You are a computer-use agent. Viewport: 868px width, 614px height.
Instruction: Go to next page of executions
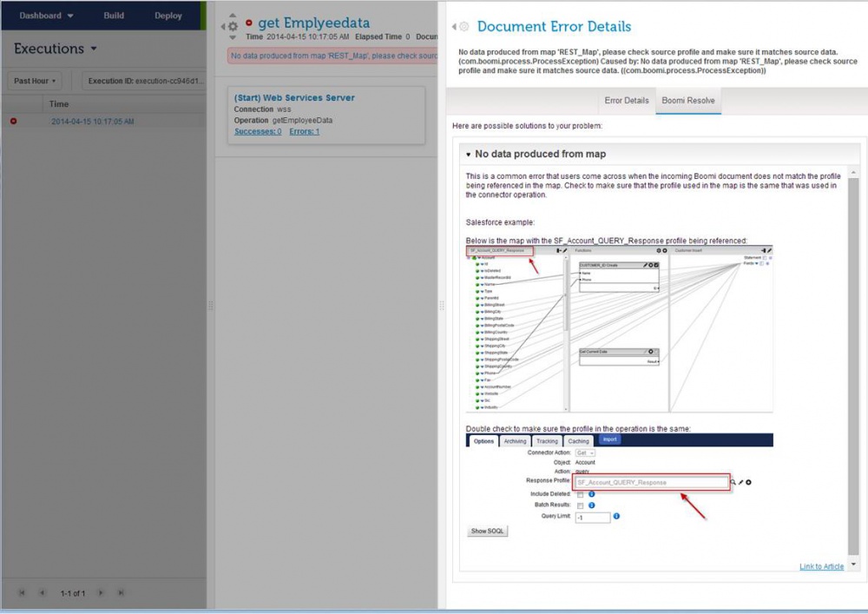pos(101,592)
